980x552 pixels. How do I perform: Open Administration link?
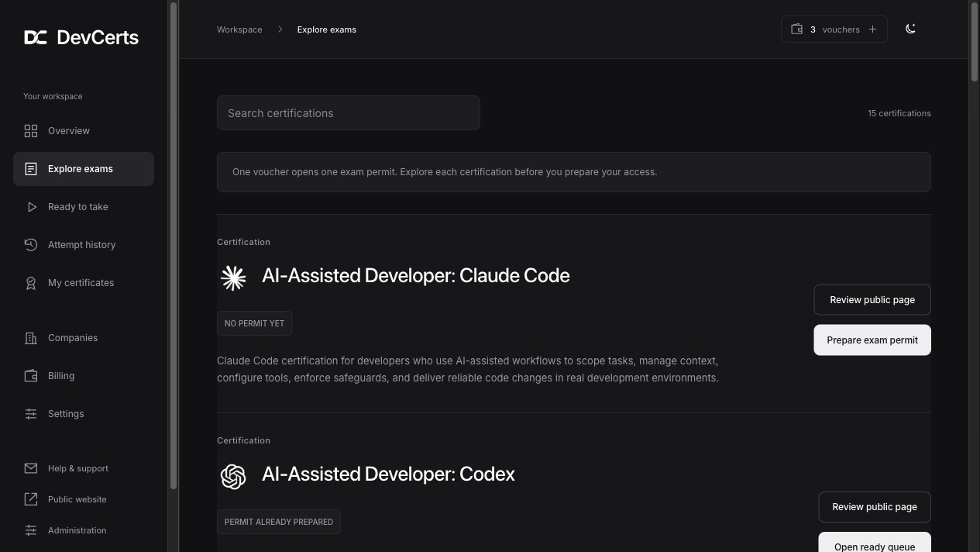pyautogui.click(x=84, y=530)
